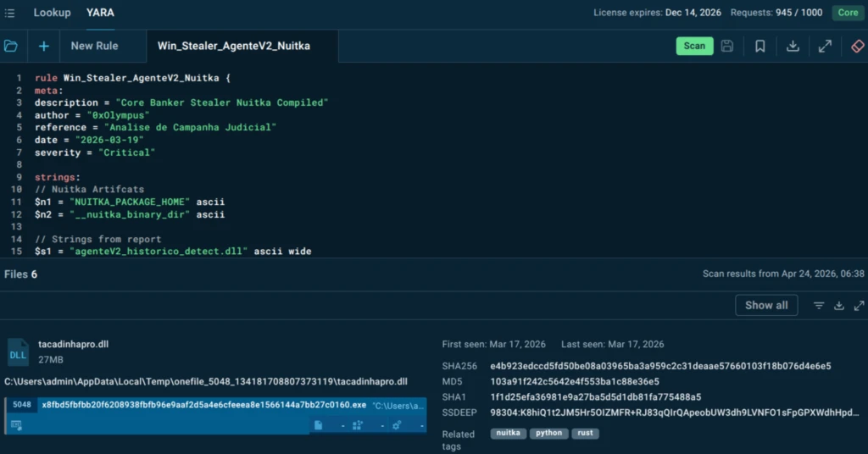Expand the scan results panel
This screenshot has height=454, width=868.
pyautogui.click(x=859, y=306)
